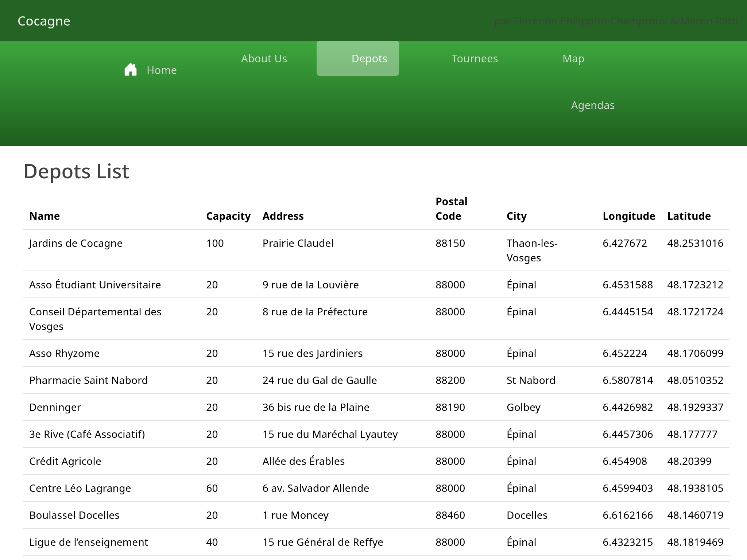Click the Asso Rhyzome depot name
Screen dimensions: 747x560
tap(64, 353)
